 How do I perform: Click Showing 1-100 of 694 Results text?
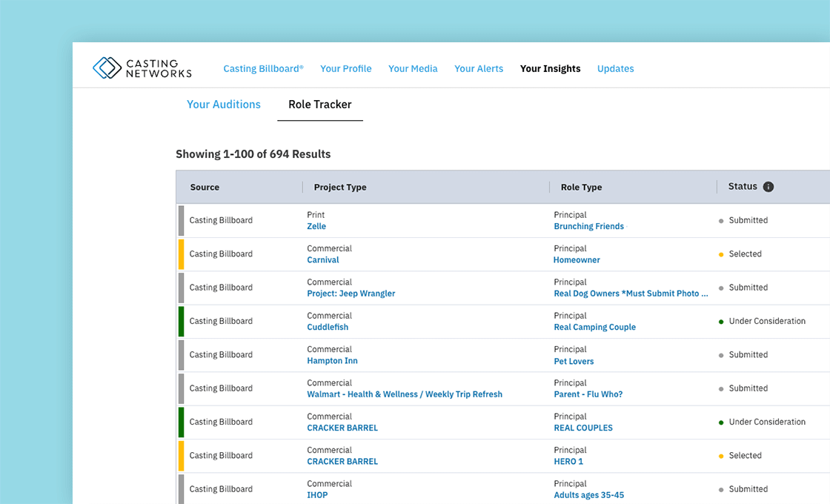click(253, 154)
